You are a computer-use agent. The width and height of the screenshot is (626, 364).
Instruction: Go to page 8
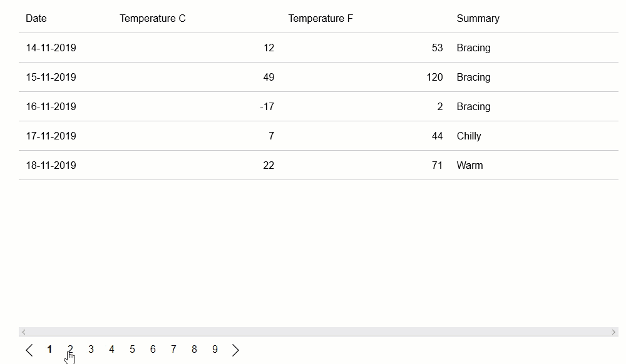[194, 350]
